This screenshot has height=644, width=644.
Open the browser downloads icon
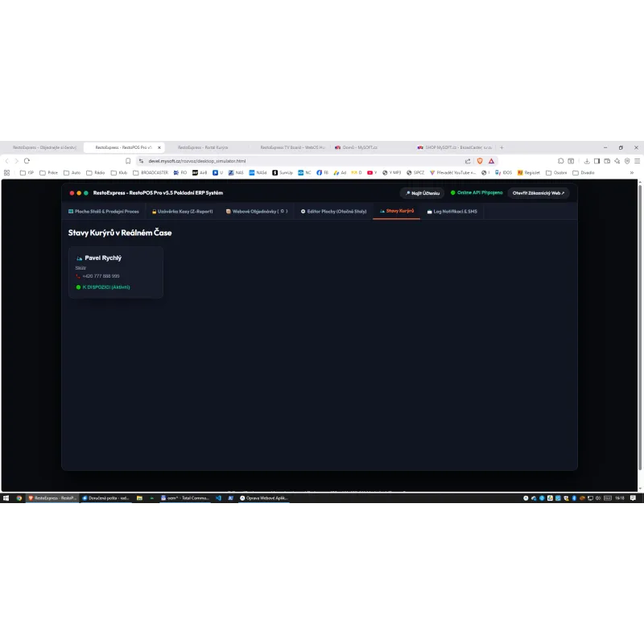pyautogui.click(x=587, y=161)
